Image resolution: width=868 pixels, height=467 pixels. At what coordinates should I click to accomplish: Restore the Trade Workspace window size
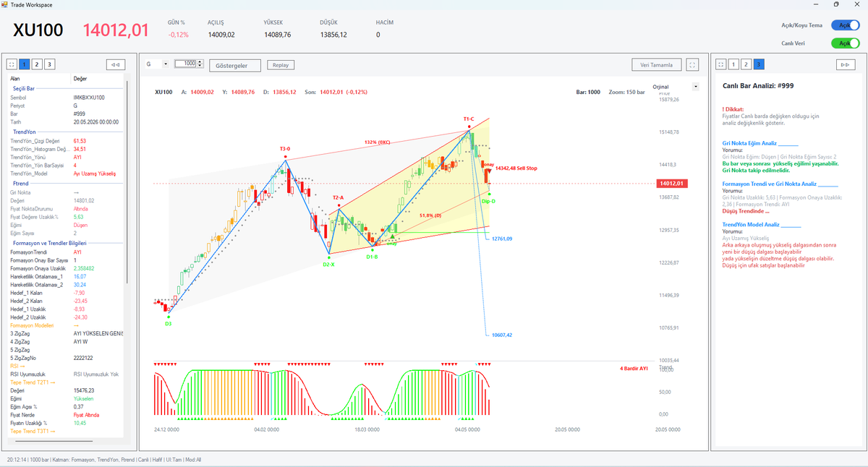pyautogui.click(x=836, y=4)
